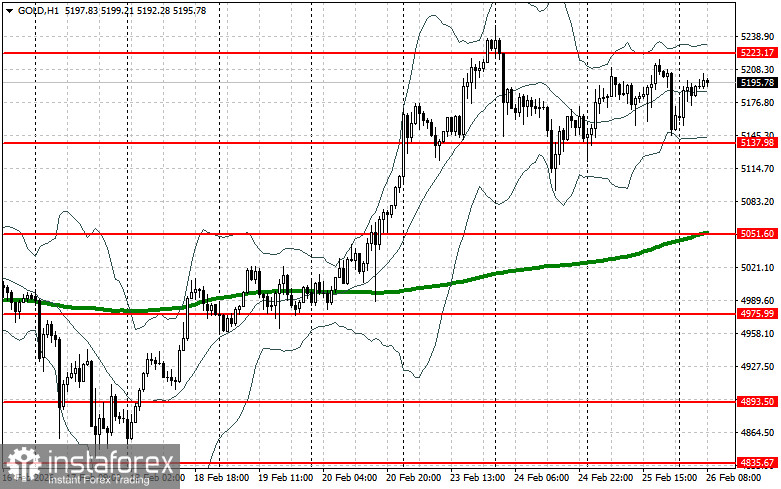781x489 pixels.
Task: Click the 4835.67 red level label
Action: tap(757, 463)
